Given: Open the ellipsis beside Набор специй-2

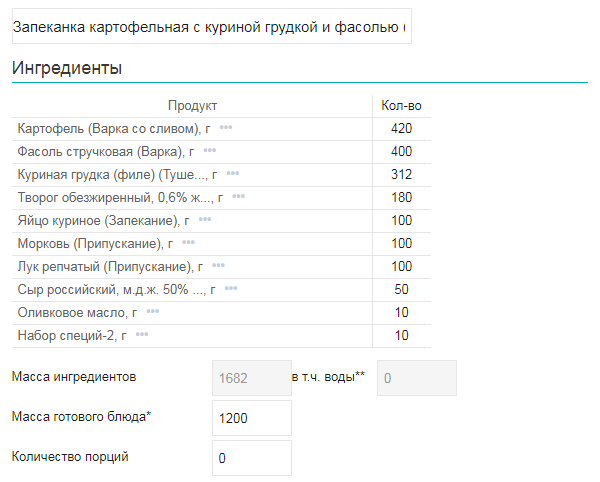Looking at the screenshot, I should pyautogui.click(x=142, y=335).
